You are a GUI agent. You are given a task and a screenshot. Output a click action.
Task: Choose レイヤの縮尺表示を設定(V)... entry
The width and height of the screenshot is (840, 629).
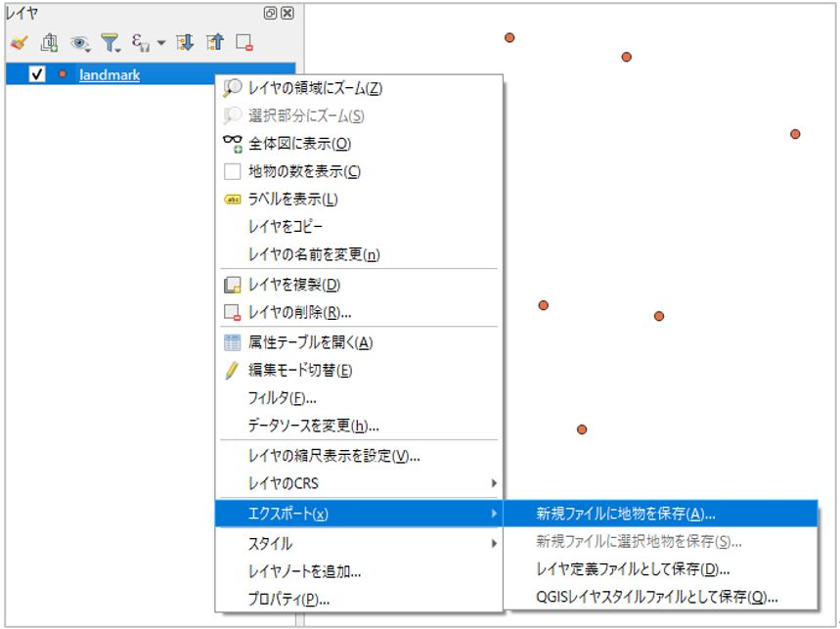pos(359,456)
